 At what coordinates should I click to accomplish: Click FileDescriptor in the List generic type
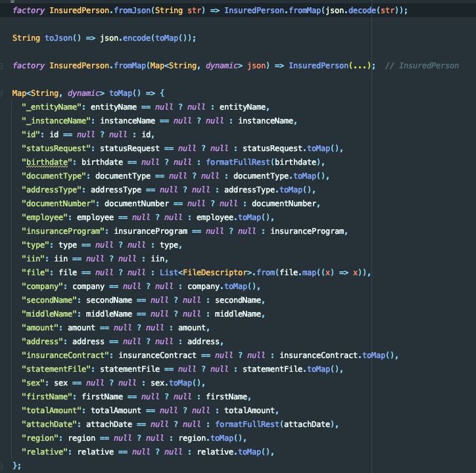[x=215, y=273]
